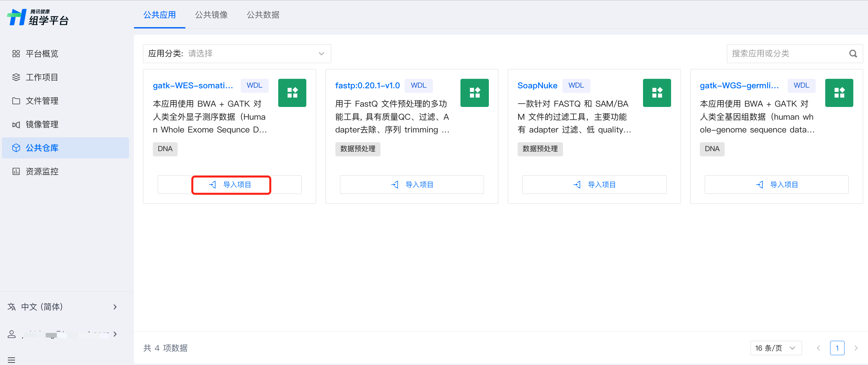Go to 镜像管理 in the sidebar
The image size is (868, 365).
[42, 125]
